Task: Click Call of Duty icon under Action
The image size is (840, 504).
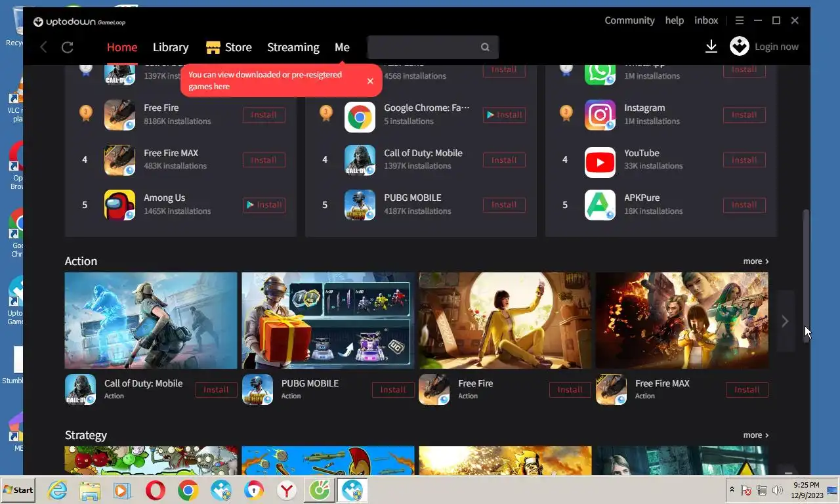Action: click(x=80, y=390)
